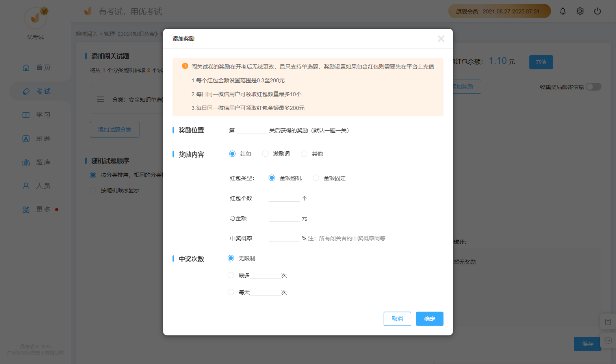Focus the 每天 次 count field
The width and height of the screenshot is (616, 364).
point(265,292)
